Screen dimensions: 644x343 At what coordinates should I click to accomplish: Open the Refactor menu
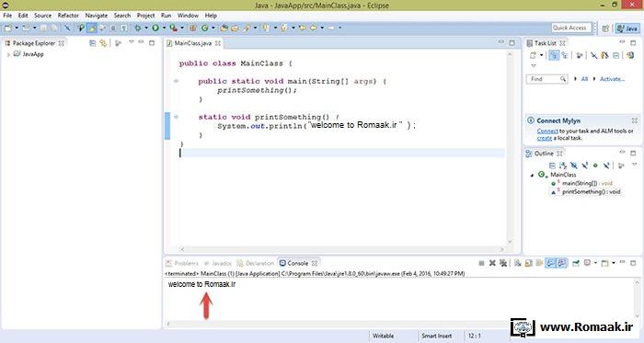click(68, 16)
